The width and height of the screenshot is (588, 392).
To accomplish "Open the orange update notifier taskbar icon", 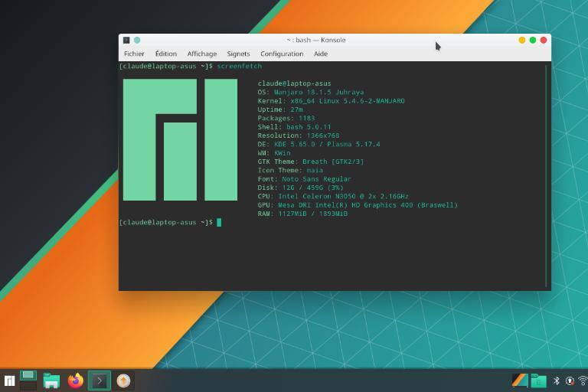I will pyautogui.click(x=123, y=381).
